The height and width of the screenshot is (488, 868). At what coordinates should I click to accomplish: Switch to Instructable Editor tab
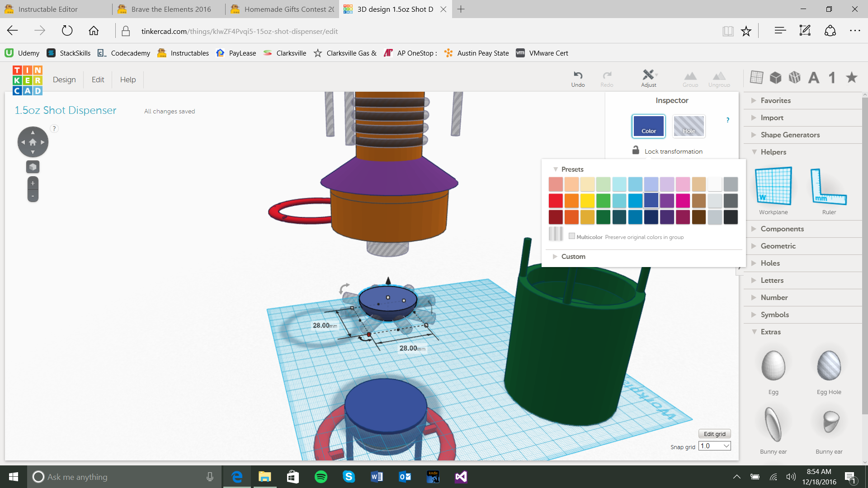(x=48, y=9)
